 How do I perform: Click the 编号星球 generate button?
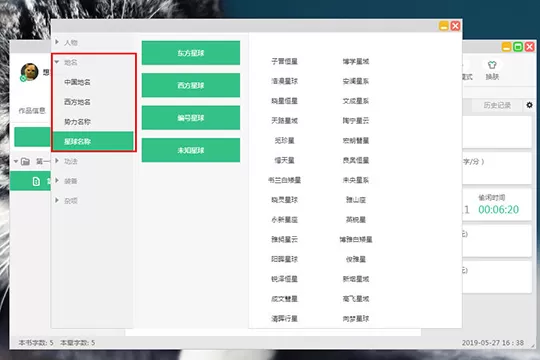click(191, 118)
